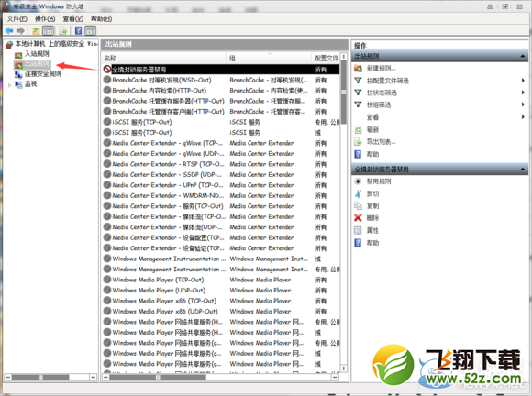Open submenu arrow for 按状态筛选
The height and width of the screenshot is (396, 532).
tap(523, 93)
